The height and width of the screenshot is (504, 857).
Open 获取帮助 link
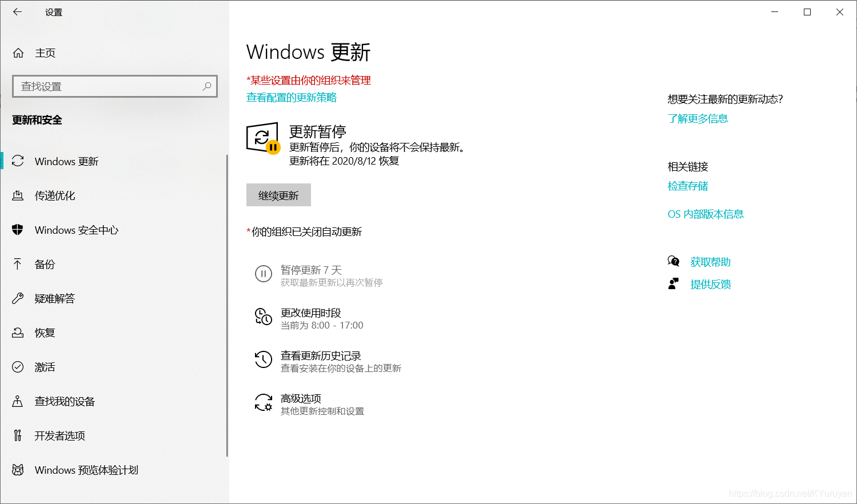pyautogui.click(x=710, y=262)
